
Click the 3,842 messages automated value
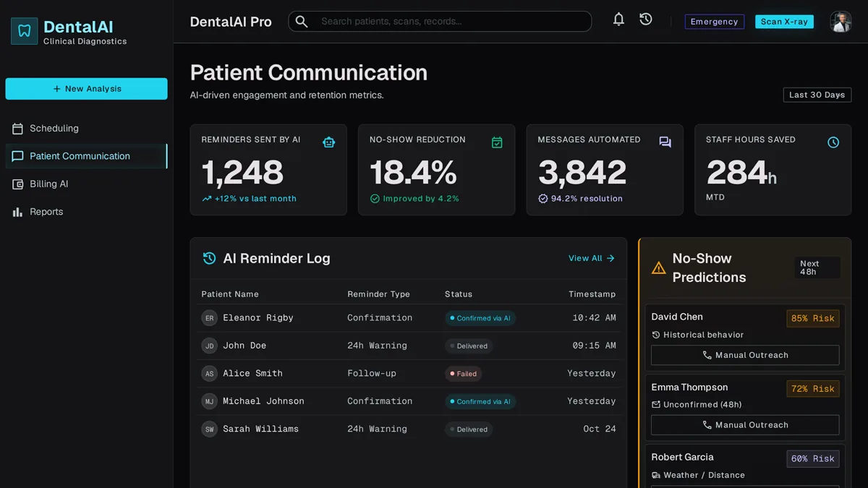582,173
